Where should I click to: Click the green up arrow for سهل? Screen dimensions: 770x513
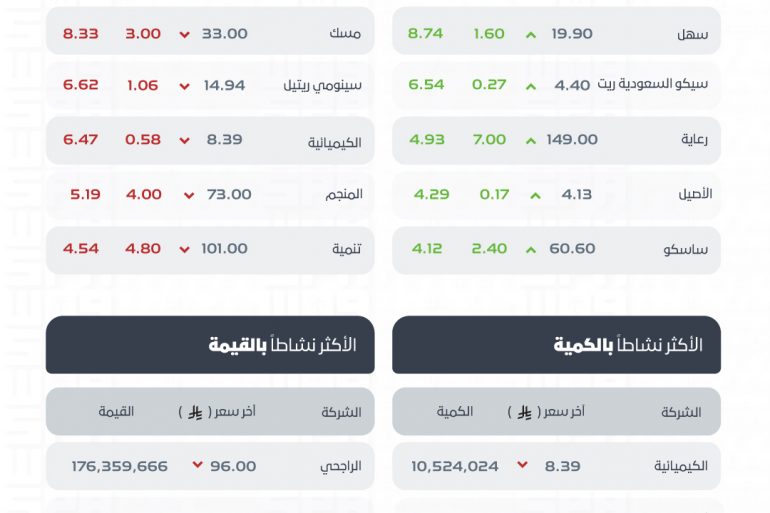point(531,35)
